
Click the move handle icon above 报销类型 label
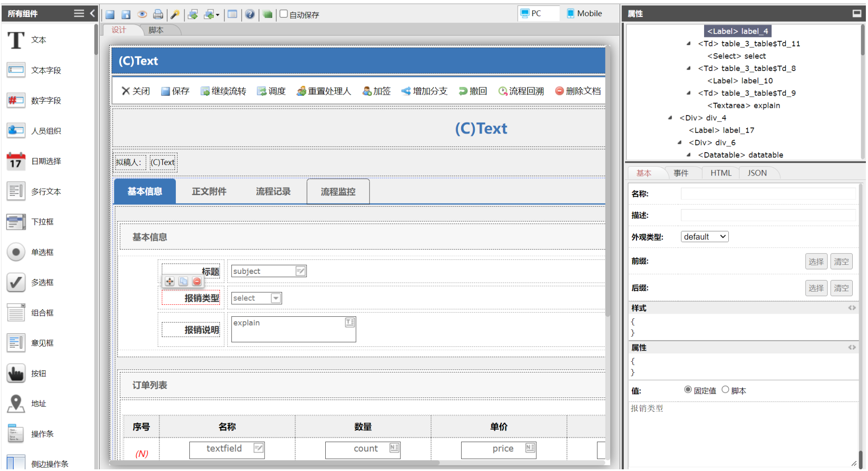pyautogui.click(x=169, y=281)
